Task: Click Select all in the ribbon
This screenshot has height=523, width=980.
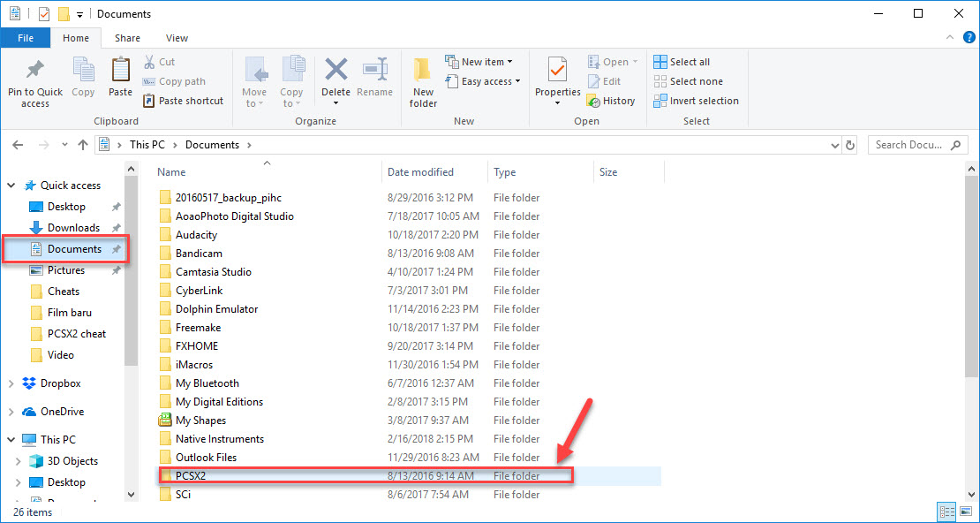Action: point(682,62)
